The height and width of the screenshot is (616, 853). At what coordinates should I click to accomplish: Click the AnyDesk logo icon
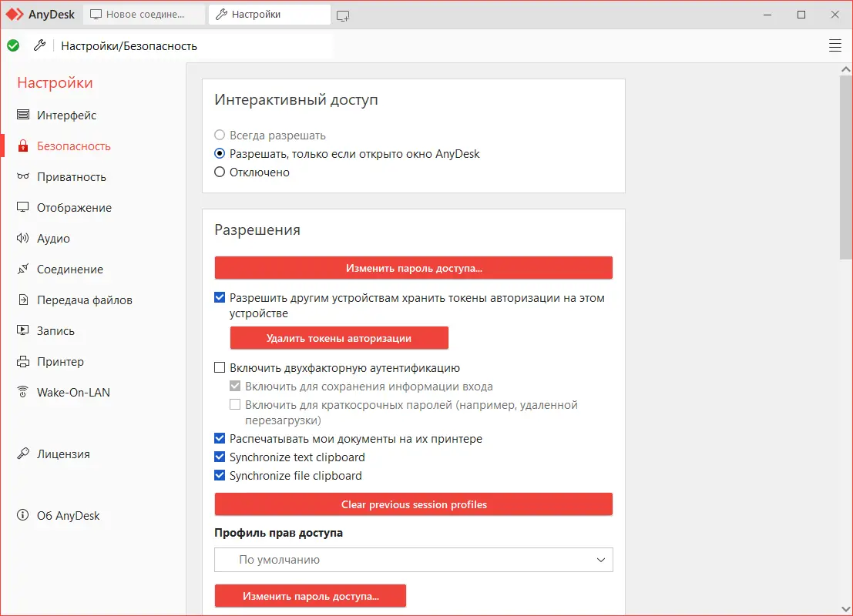[x=14, y=14]
